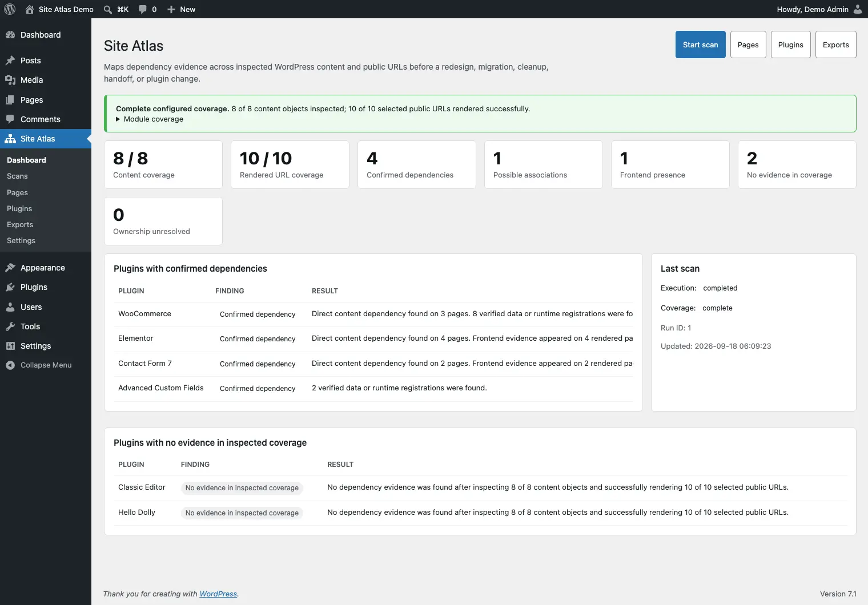Click the Posts pin icon

coord(10,61)
